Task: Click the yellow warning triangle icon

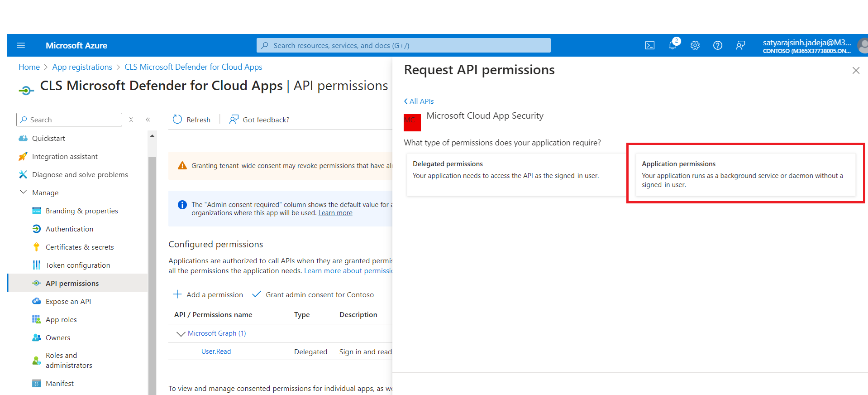Action: (x=182, y=165)
